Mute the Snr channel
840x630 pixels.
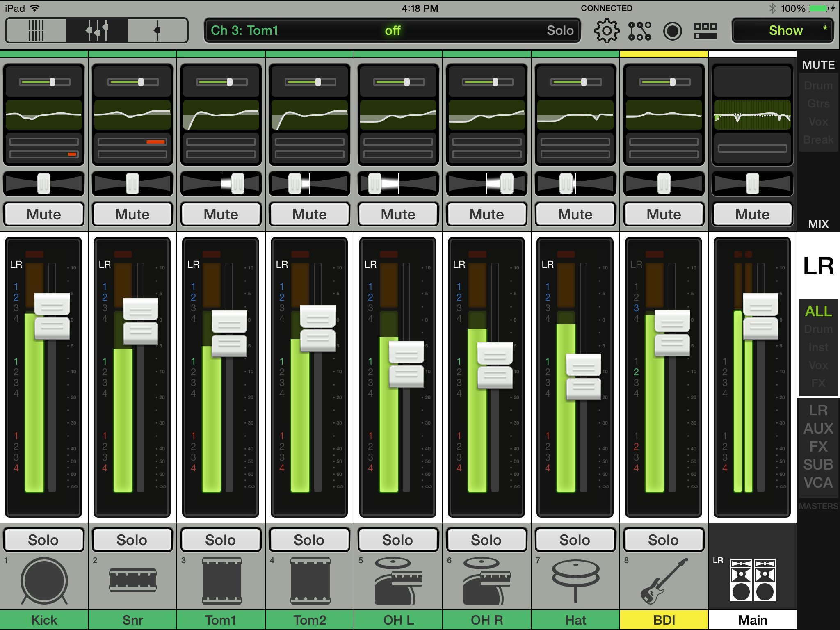click(x=132, y=214)
